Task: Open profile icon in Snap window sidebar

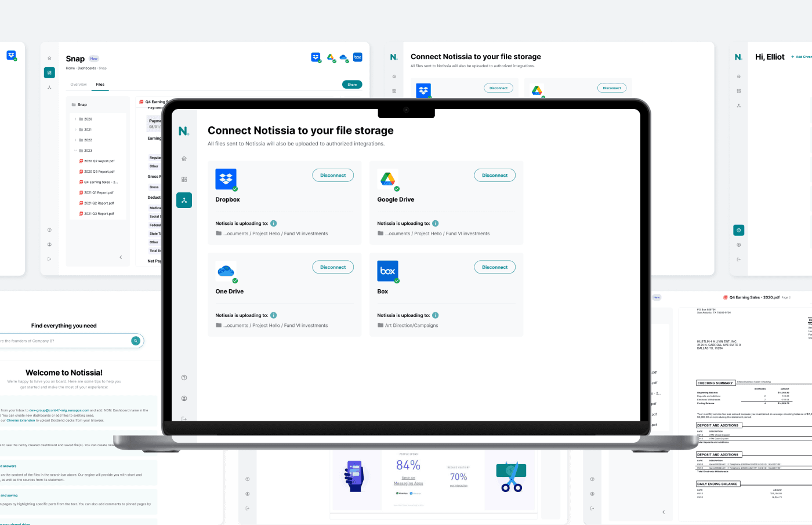Action: tap(49, 245)
